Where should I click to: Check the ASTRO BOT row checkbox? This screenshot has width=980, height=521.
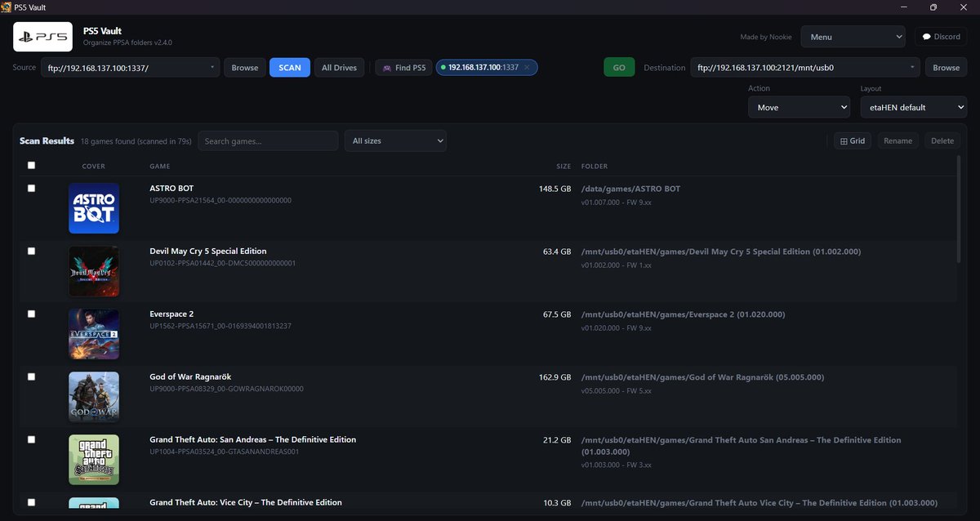pyautogui.click(x=31, y=188)
